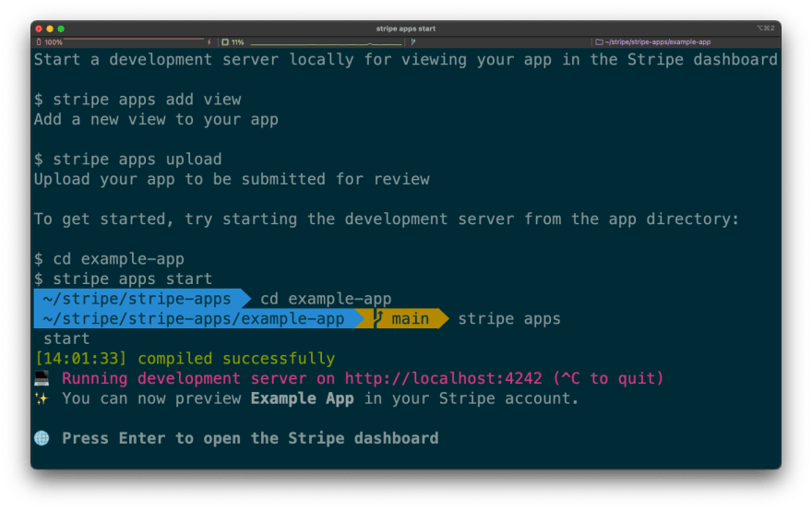Click the [14:01:33] compiled successfully line
The image size is (812, 510).
185,359
